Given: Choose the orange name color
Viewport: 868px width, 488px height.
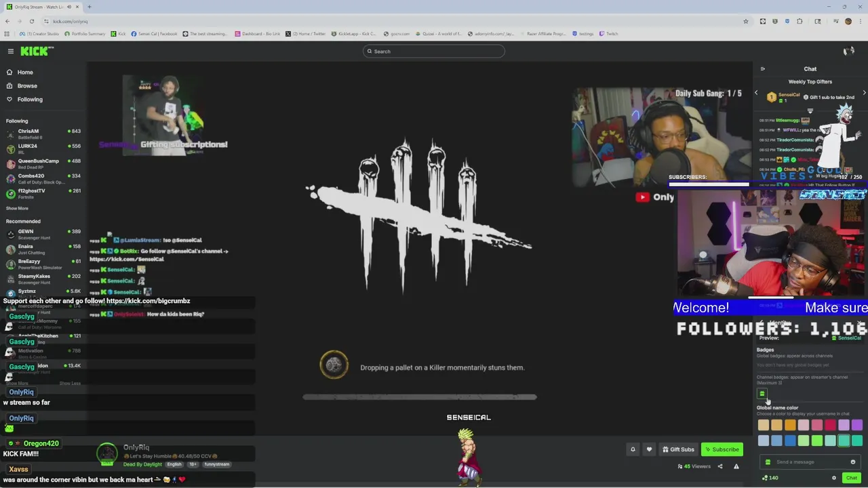Looking at the screenshot, I should [x=790, y=425].
